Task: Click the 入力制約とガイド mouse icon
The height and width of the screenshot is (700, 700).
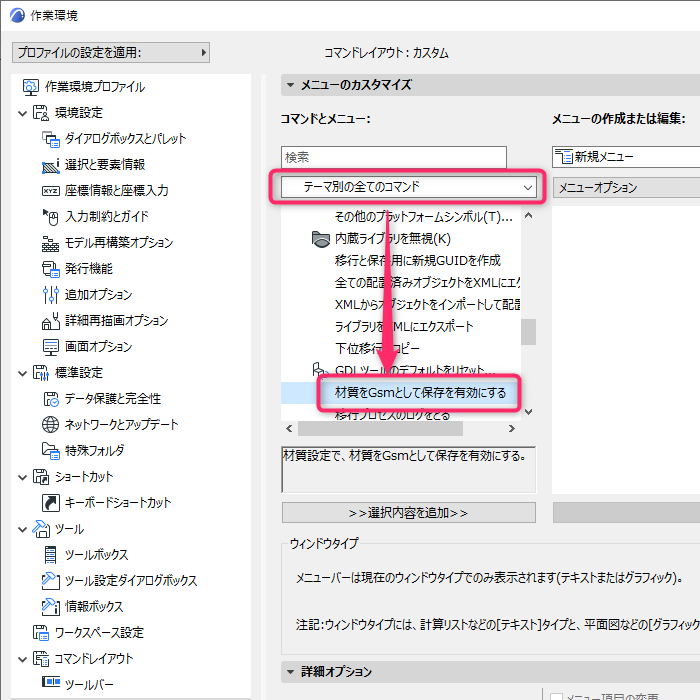Action: [x=50, y=217]
